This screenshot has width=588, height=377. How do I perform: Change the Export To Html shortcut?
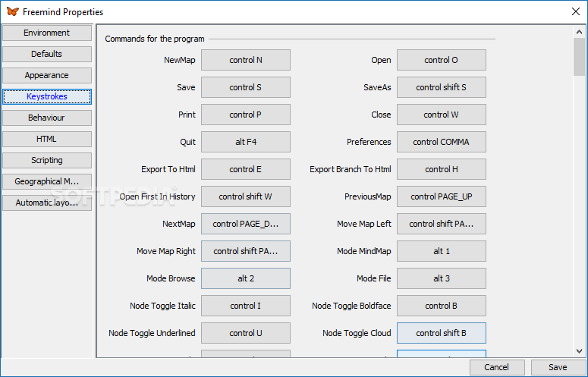coord(246,169)
